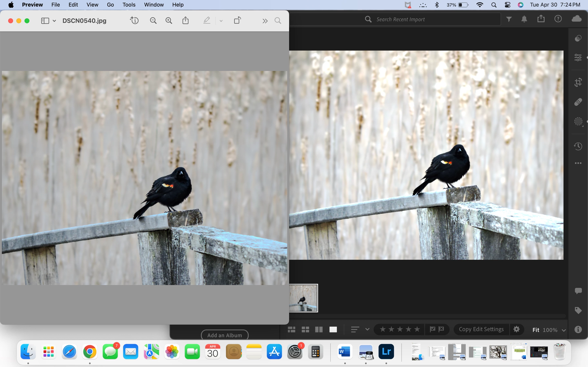Open the Keywords tag panel
This screenshot has width=588, height=367.
pos(578,311)
